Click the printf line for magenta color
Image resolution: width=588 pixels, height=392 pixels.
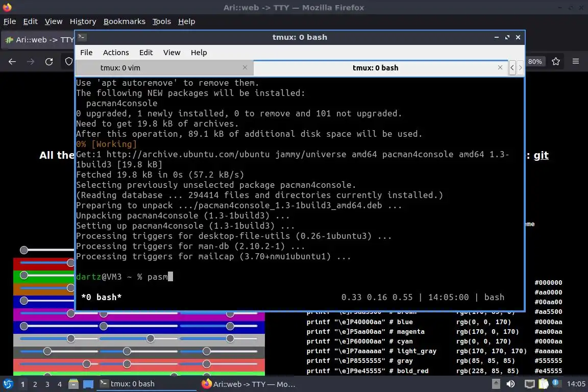click(x=365, y=332)
